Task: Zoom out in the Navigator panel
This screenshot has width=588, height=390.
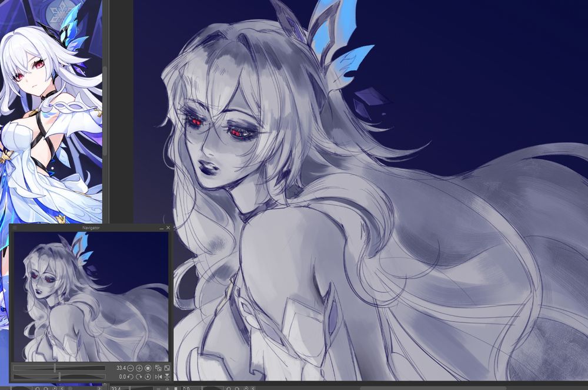Action: [130, 368]
